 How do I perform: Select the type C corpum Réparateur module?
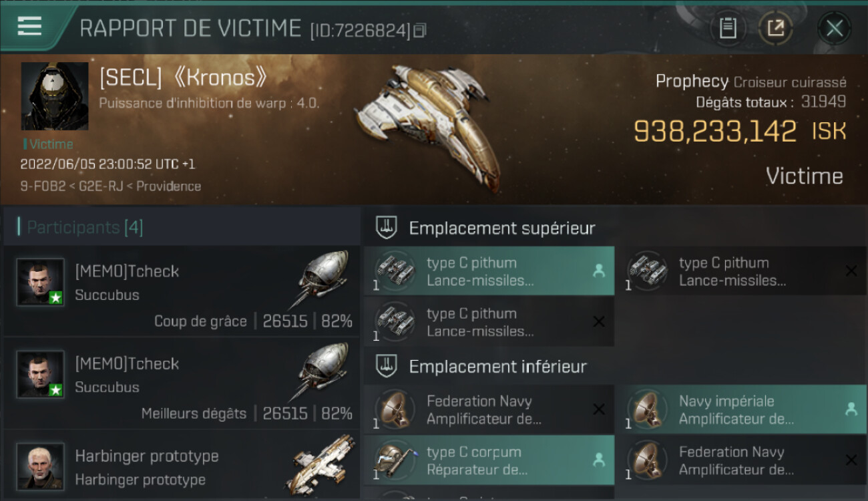(489, 460)
